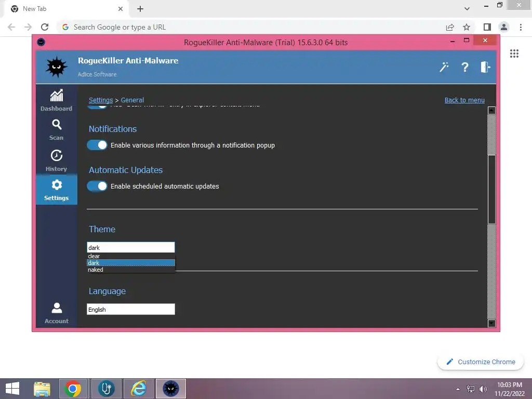The image size is (532, 399).
Task: Close the New Tab tab
Action: 121,9
